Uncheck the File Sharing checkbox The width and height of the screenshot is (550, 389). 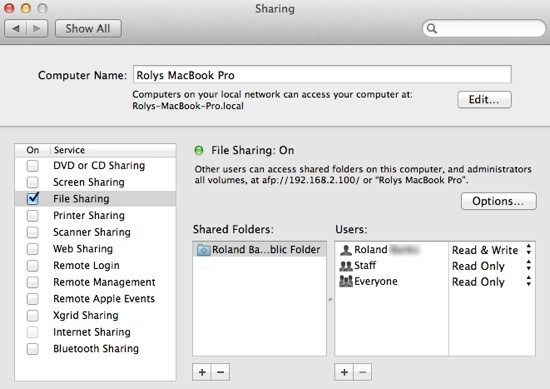click(33, 199)
